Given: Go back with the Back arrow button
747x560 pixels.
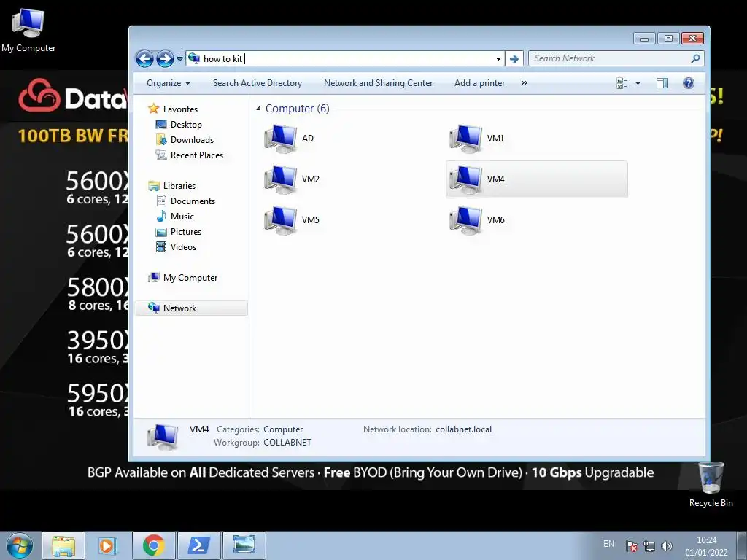Looking at the screenshot, I should click(x=145, y=58).
